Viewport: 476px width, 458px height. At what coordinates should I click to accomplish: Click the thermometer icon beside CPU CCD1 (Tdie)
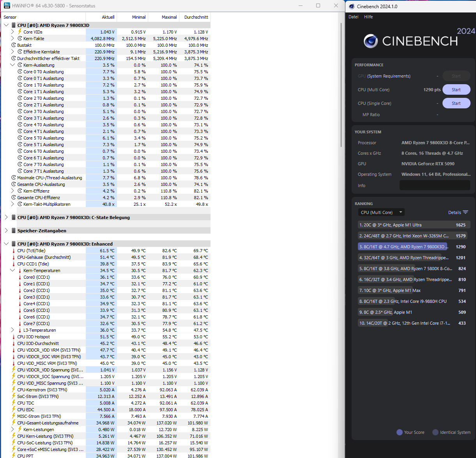click(14, 264)
